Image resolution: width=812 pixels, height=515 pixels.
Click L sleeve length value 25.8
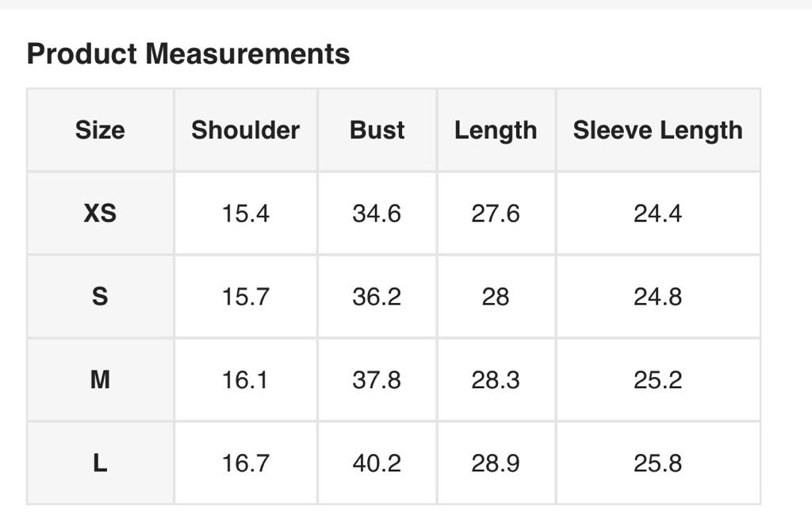(657, 463)
